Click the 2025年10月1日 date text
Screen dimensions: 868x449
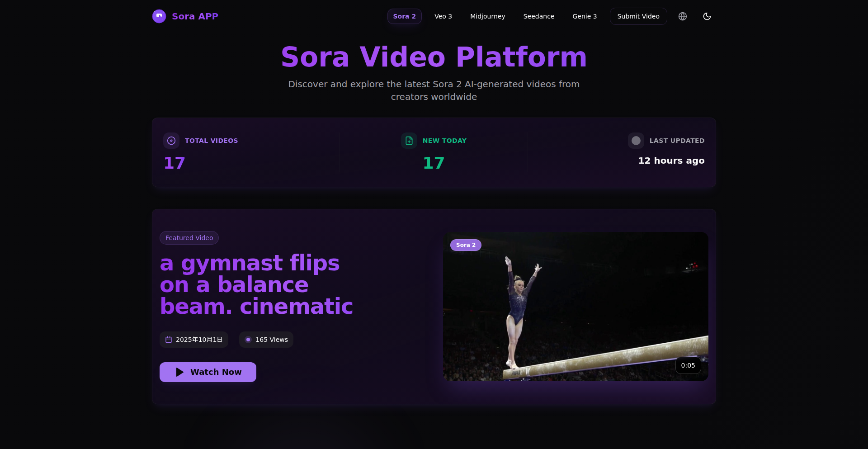(199, 340)
